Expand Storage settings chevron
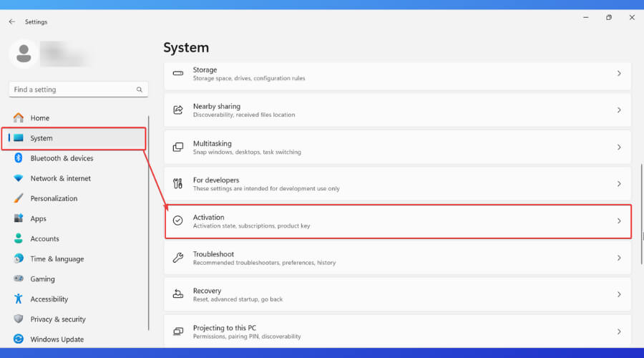Screen dimensions: 644x358 [619, 74]
